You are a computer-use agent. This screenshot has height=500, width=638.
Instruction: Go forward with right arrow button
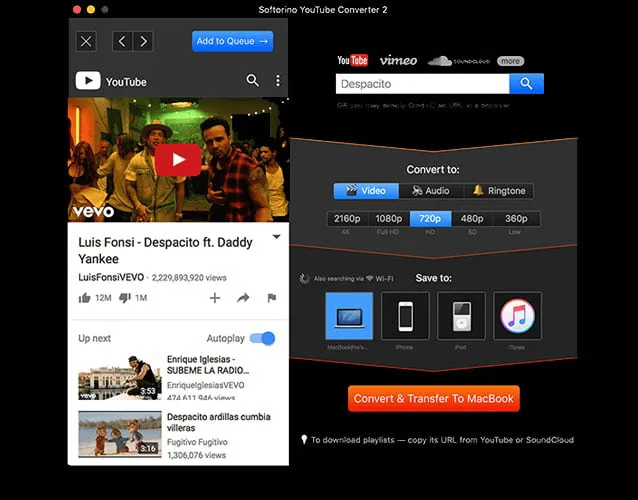(x=143, y=41)
